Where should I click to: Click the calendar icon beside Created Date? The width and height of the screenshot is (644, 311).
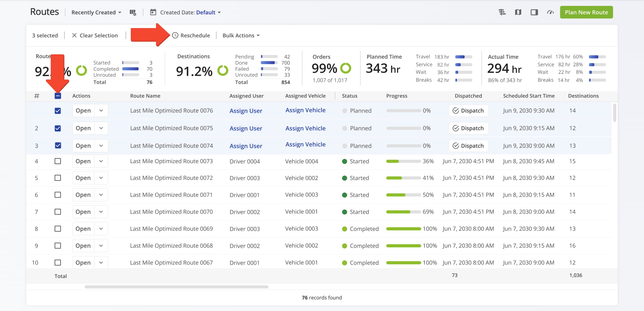(153, 13)
